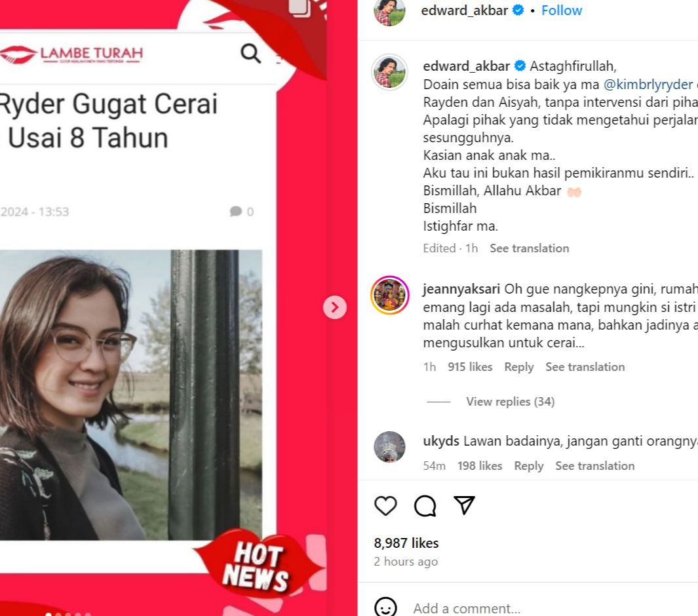See translation of the caption
This screenshot has height=616, width=698.
(530, 248)
